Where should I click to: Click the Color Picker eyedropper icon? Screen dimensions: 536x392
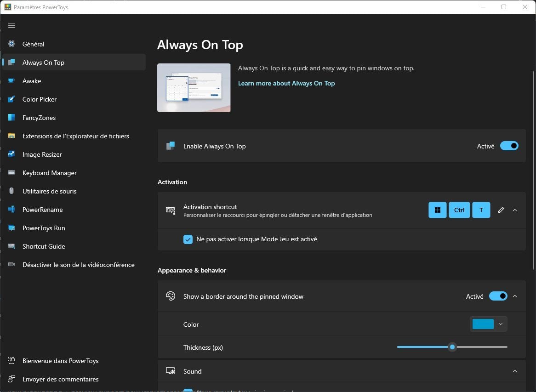pos(11,99)
